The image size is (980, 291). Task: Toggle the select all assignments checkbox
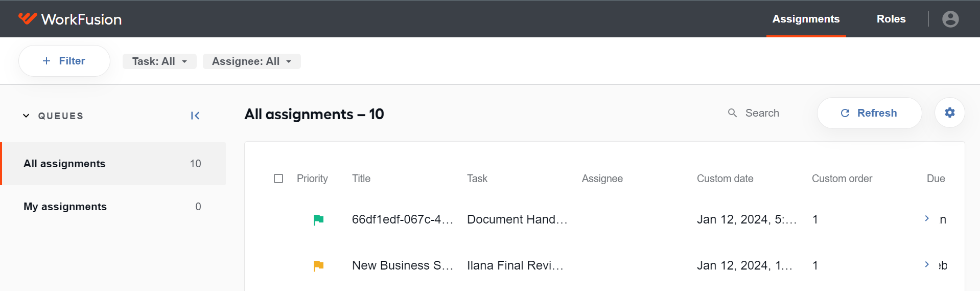pos(278,178)
